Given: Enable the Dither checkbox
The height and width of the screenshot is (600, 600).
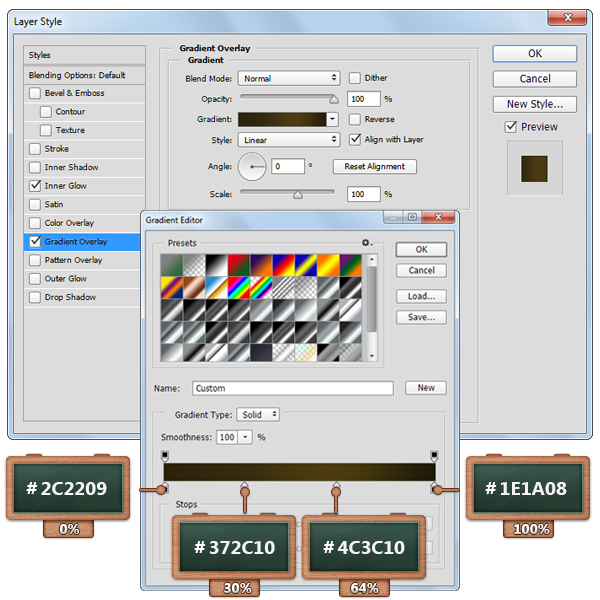Looking at the screenshot, I should pos(355,78).
